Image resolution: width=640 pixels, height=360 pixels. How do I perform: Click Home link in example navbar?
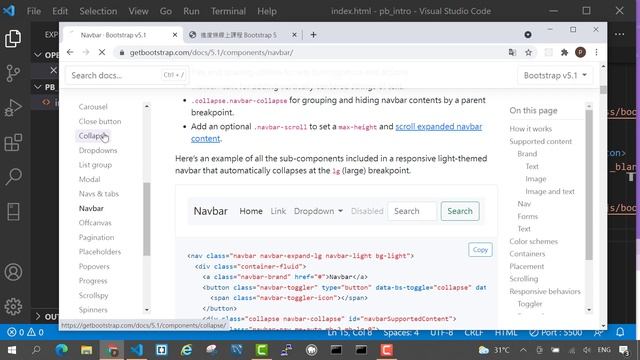click(251, 211)
